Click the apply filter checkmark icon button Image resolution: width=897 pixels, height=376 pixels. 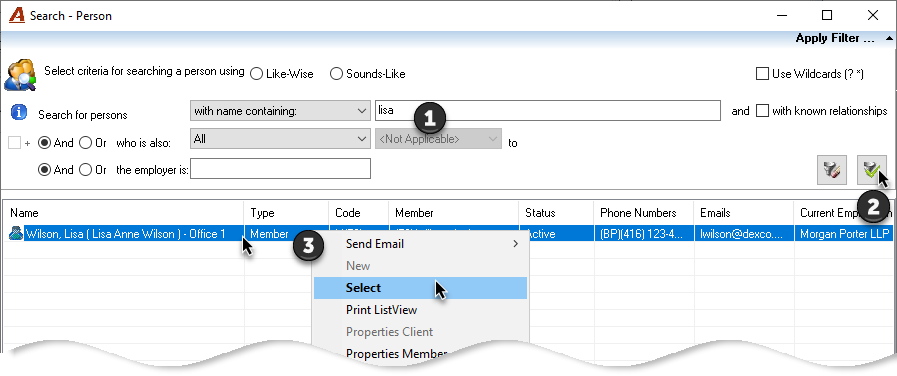click(871, 170)
